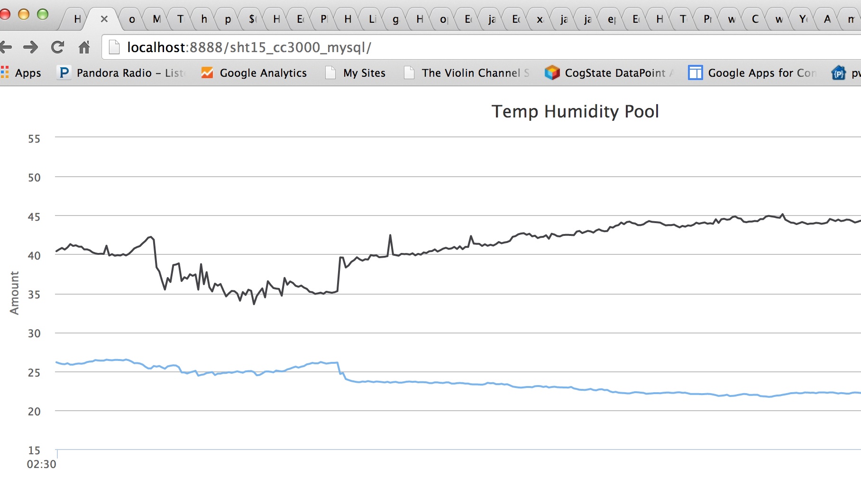Click the browser back arrow
Screen dimensions: 861x504
click(7, 47)
